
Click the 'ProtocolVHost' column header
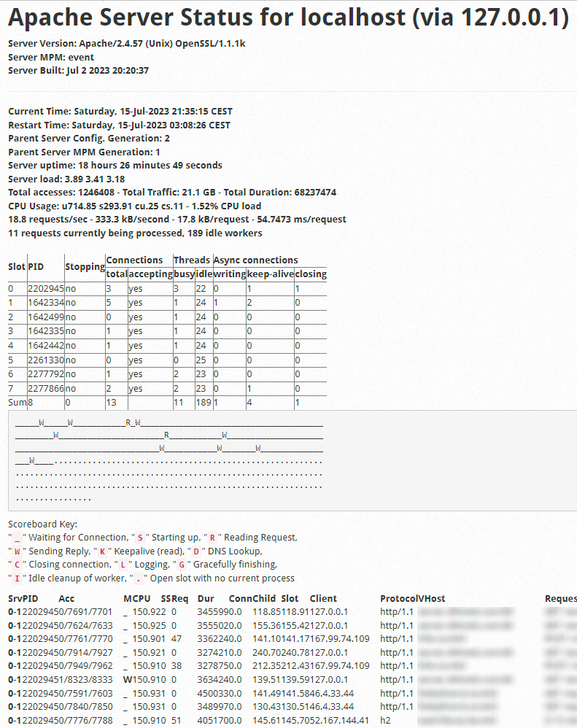click(x=412, y=598)
